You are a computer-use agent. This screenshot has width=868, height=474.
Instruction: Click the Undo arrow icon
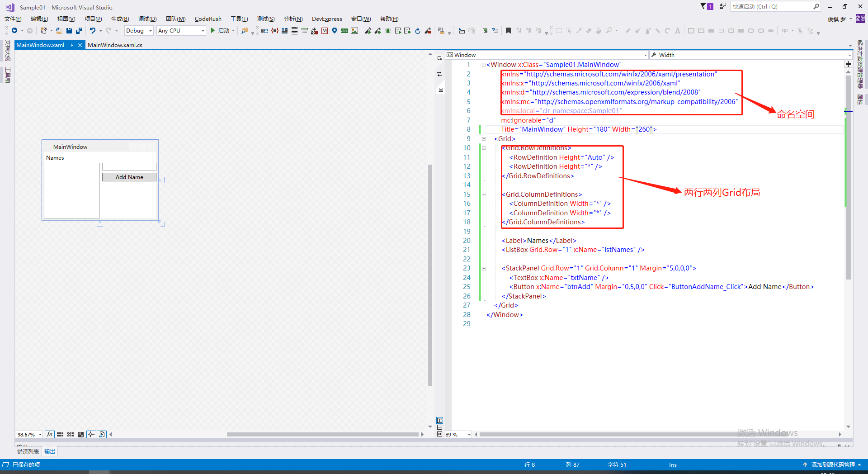(x=92, y=31)
